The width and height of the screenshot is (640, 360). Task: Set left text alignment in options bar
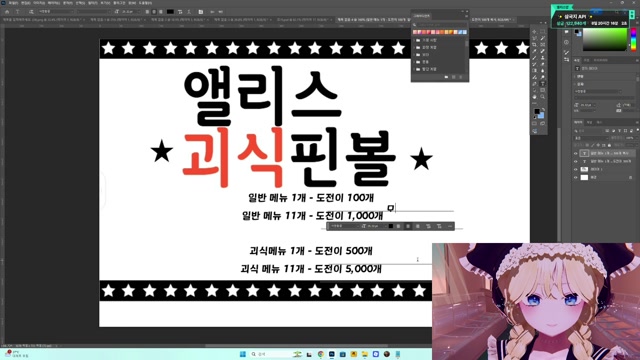(147, 12)
